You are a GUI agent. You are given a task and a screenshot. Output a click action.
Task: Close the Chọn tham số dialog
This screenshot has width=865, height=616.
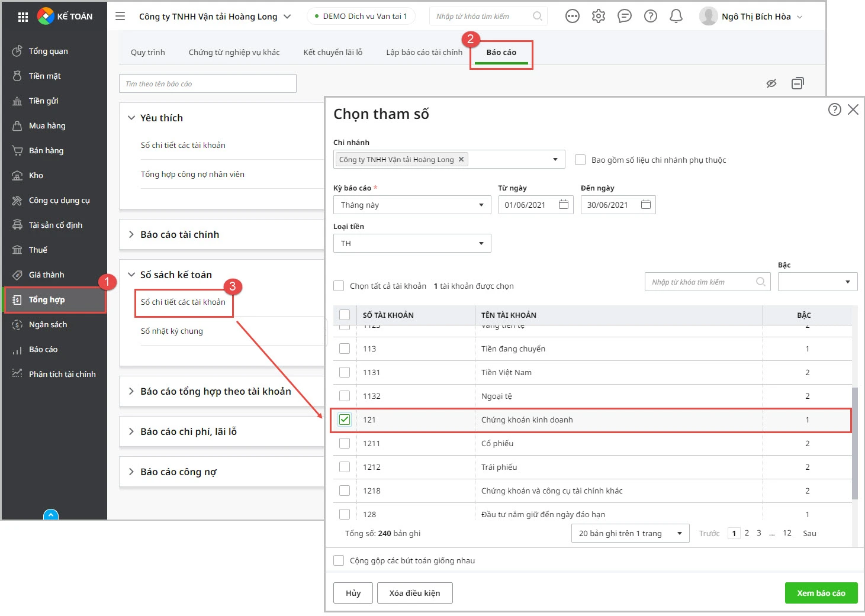tap(853, 109)
